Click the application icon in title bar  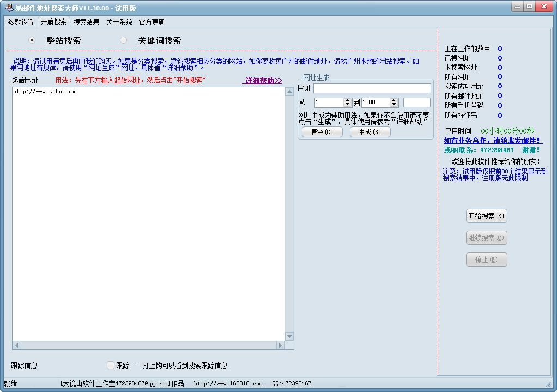click(x=9, y=8)
